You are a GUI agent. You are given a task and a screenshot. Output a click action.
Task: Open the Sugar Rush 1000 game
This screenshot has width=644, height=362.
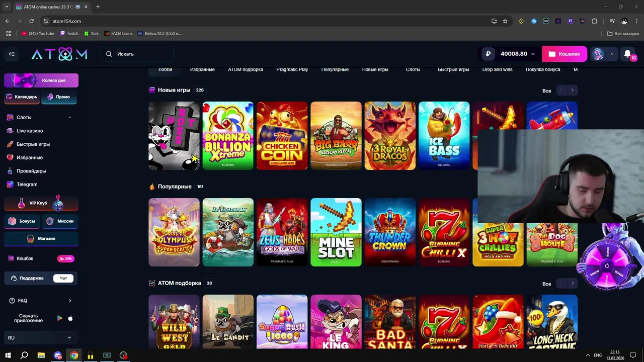click(x=282, y=322)
